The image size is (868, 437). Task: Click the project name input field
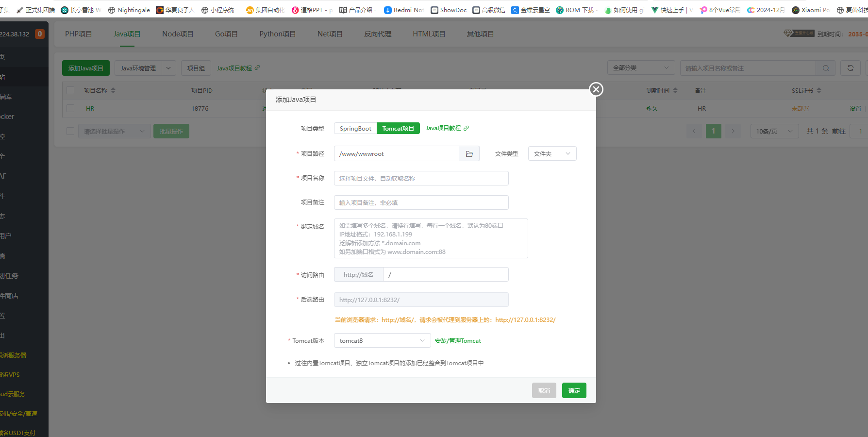tap(421, 178)
